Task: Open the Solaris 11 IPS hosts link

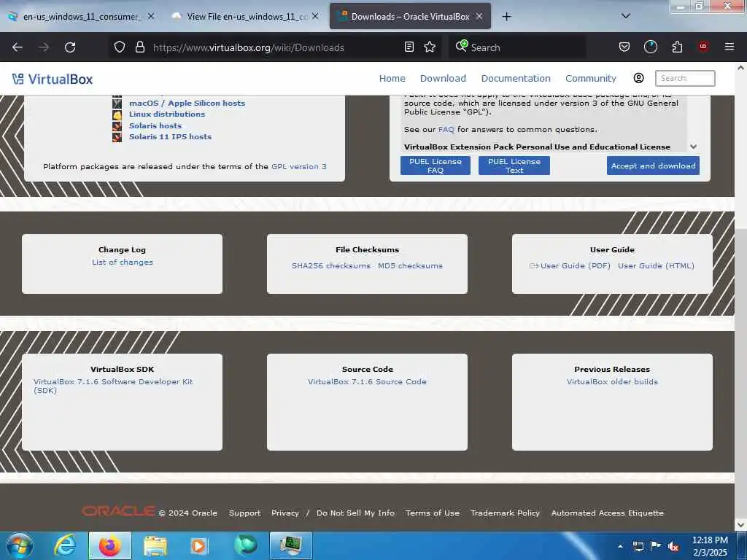Action: (170, 136)
